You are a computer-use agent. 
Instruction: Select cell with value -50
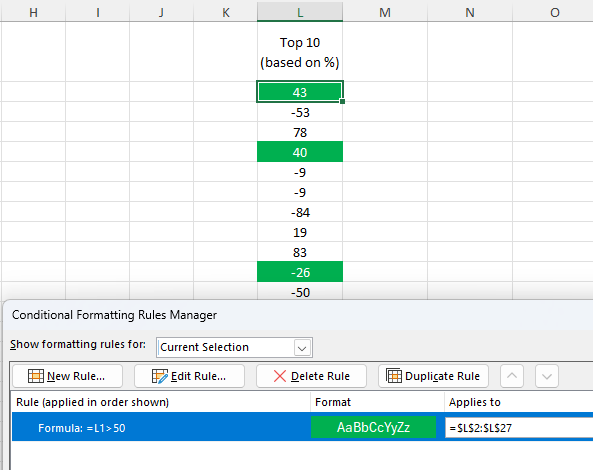coord(300,292)
